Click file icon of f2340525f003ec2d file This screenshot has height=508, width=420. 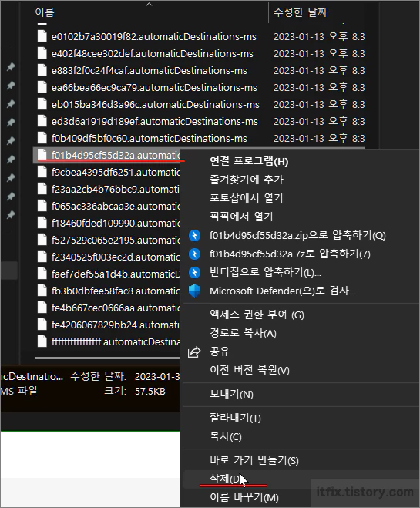click(42, 257)
